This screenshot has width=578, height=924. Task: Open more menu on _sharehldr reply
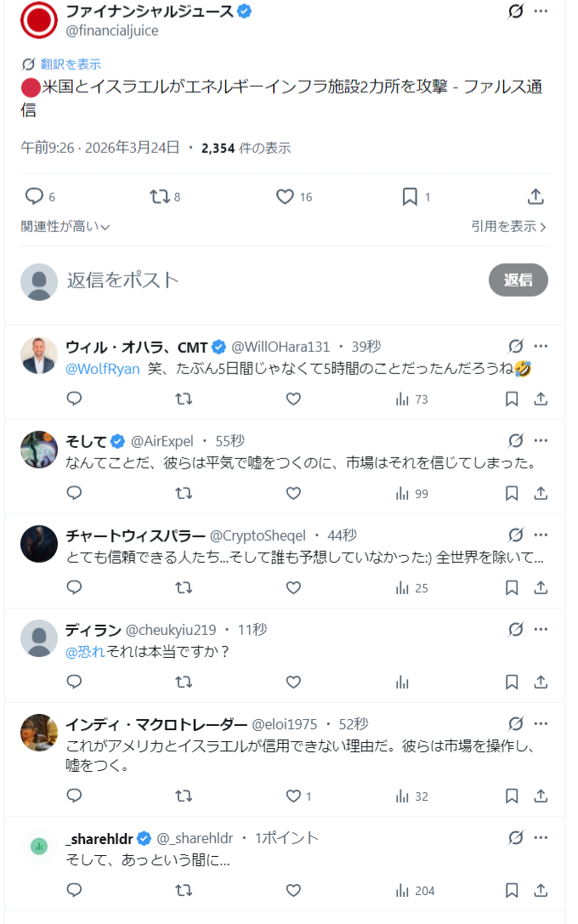(x=541, y=838)
